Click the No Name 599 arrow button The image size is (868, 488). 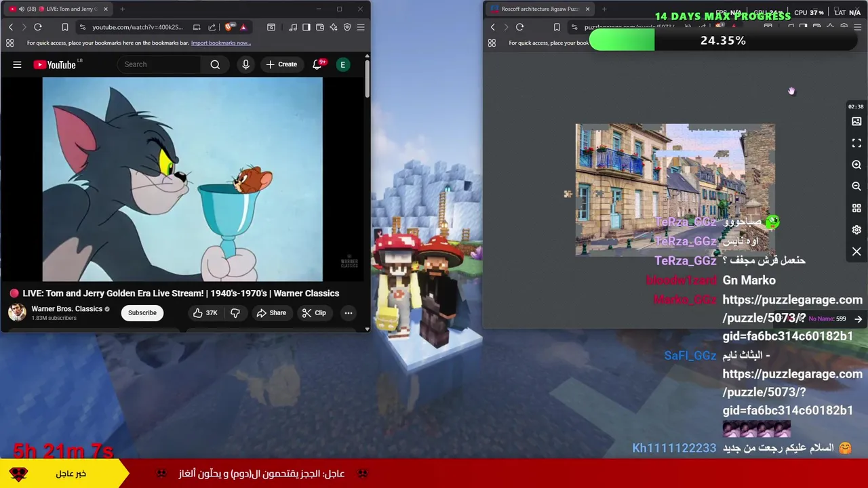click(859, 319)
